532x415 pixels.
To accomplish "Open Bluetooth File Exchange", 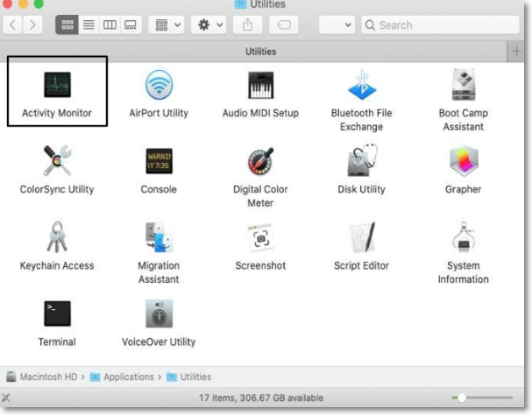I will 361,85.
